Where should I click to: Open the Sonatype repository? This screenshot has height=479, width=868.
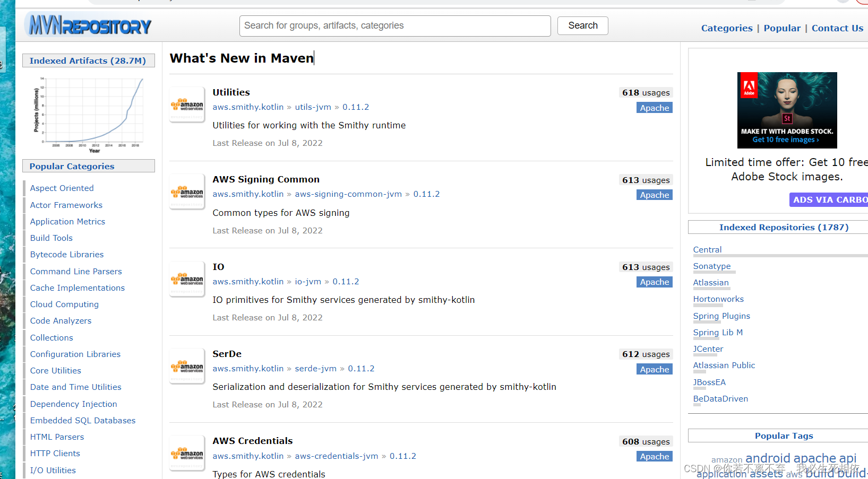(x=712, y=266)
